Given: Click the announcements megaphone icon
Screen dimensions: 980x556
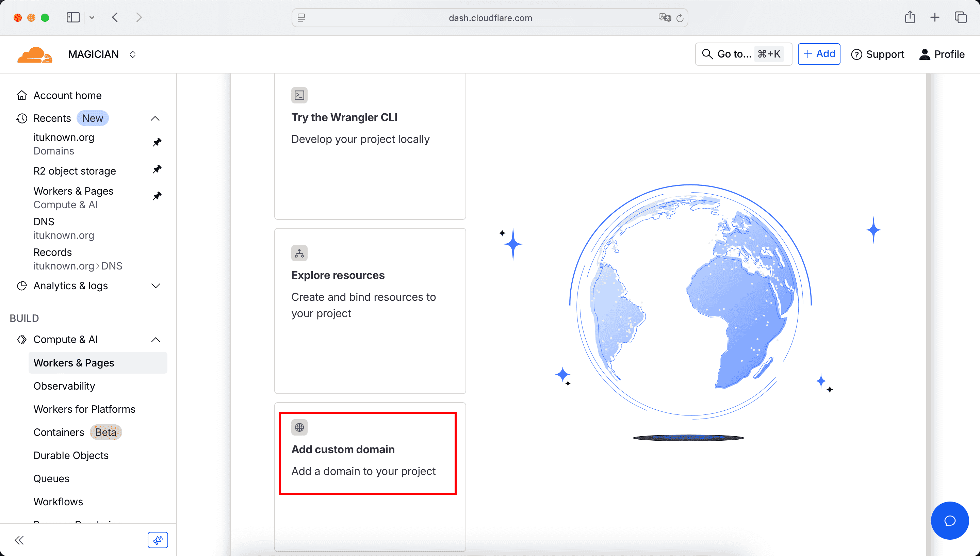Looking at the screenshot, I should [158, 540].
